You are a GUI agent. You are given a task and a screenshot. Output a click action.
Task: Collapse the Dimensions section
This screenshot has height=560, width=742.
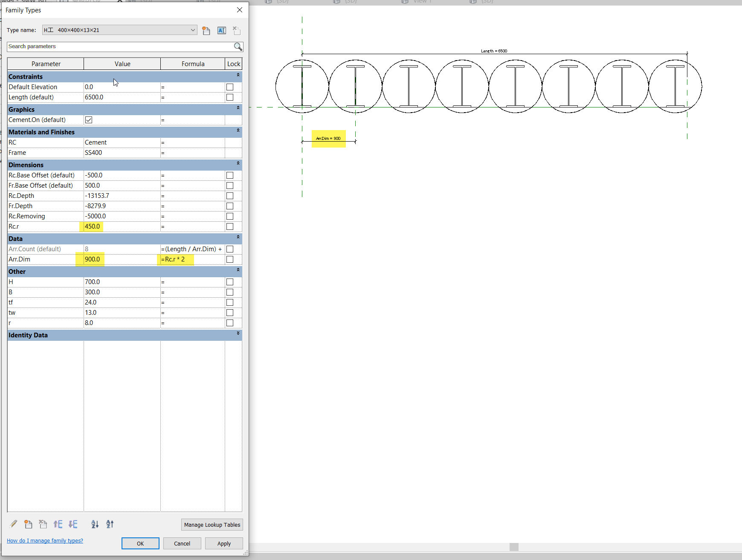tap(238, 164)
